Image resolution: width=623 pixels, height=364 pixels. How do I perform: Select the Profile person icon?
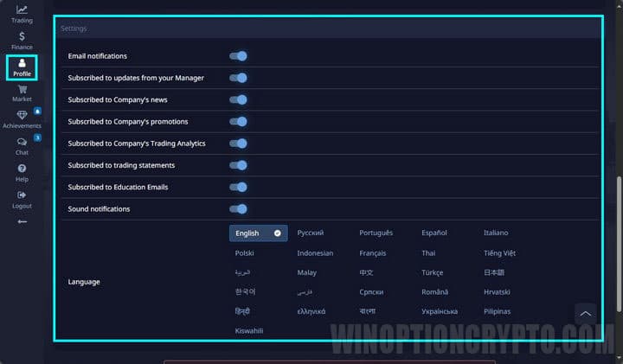click(22, 63)
